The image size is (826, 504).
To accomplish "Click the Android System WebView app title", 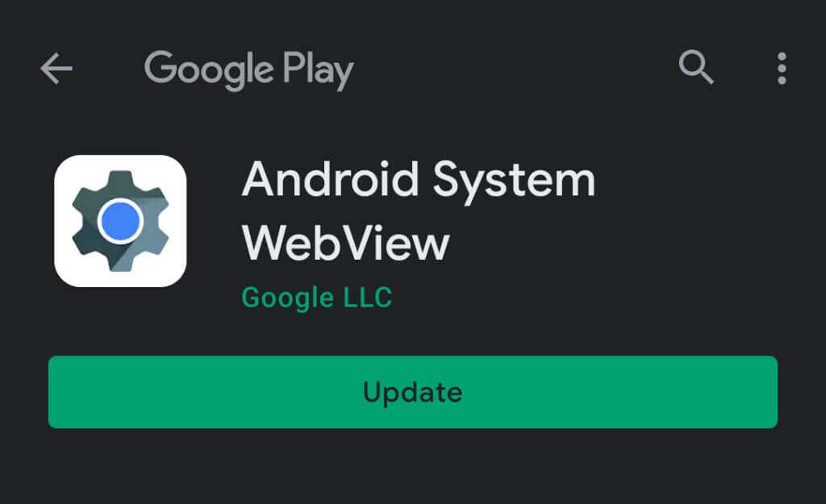I will 419,210.
